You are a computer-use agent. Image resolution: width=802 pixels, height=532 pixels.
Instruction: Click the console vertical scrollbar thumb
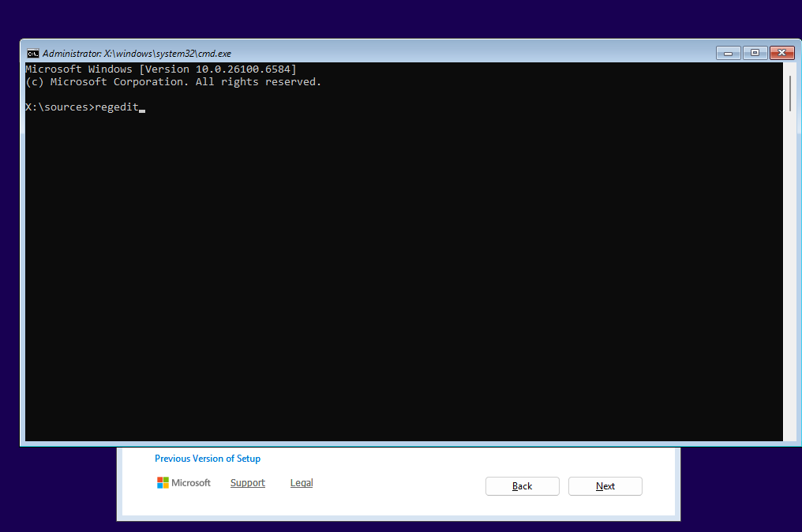(789, 93)
